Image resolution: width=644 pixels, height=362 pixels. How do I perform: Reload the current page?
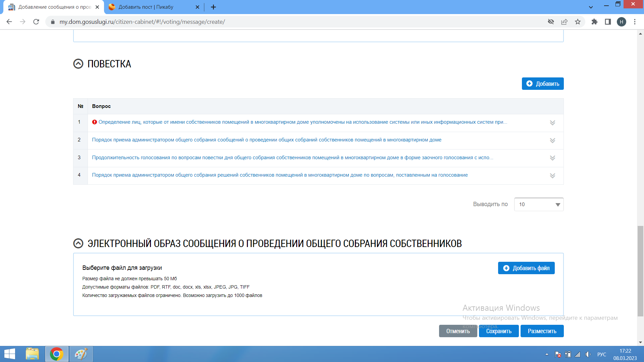[x=36, y=22]
